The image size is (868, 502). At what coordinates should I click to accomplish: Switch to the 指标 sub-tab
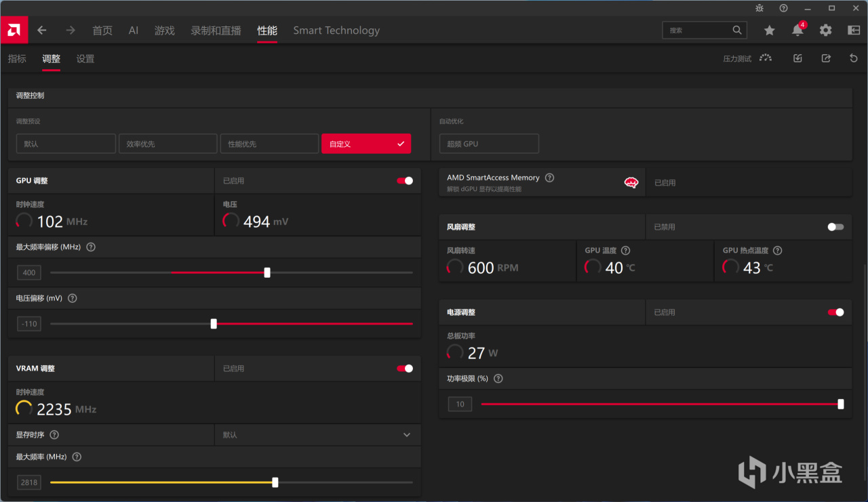point(17,59)
